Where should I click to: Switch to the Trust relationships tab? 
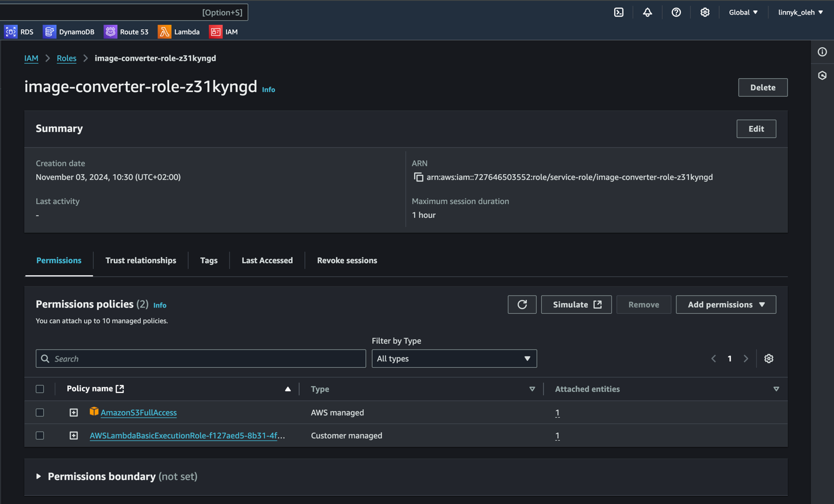pos(141,260)
